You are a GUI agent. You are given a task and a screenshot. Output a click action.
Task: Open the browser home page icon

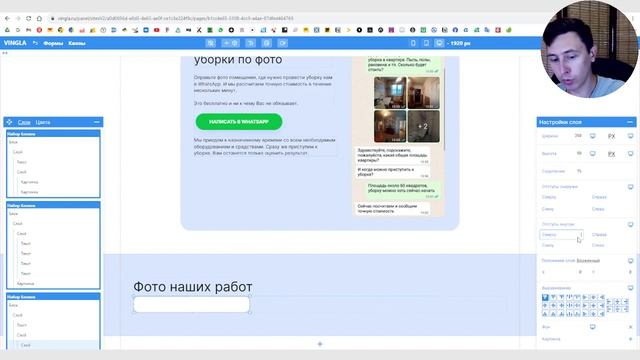tap(39, 18)
